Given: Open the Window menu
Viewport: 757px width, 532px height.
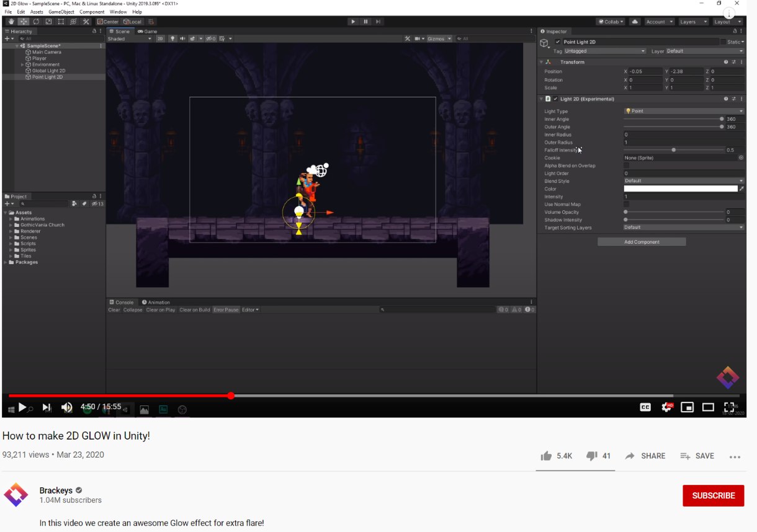Looking at the screenshot, I should (118, 12).
